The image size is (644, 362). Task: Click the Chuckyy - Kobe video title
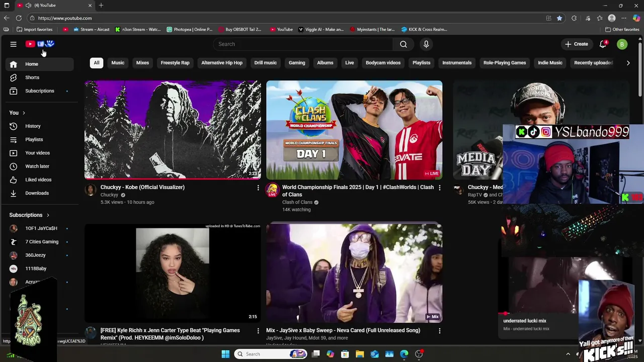point(142,187)
